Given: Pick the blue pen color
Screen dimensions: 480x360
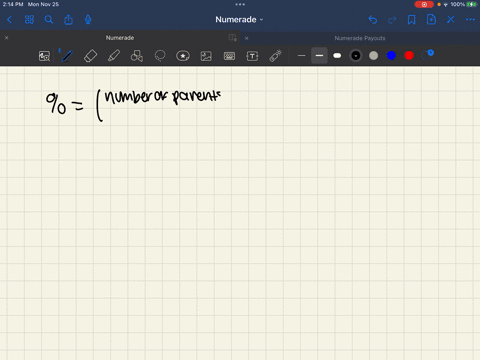Looking at the screenshot, I should (391, 56).
